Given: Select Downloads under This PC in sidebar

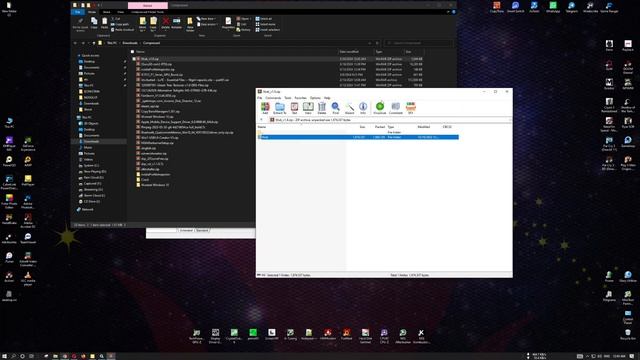Looking at the screenshot, I should point(91,141).
